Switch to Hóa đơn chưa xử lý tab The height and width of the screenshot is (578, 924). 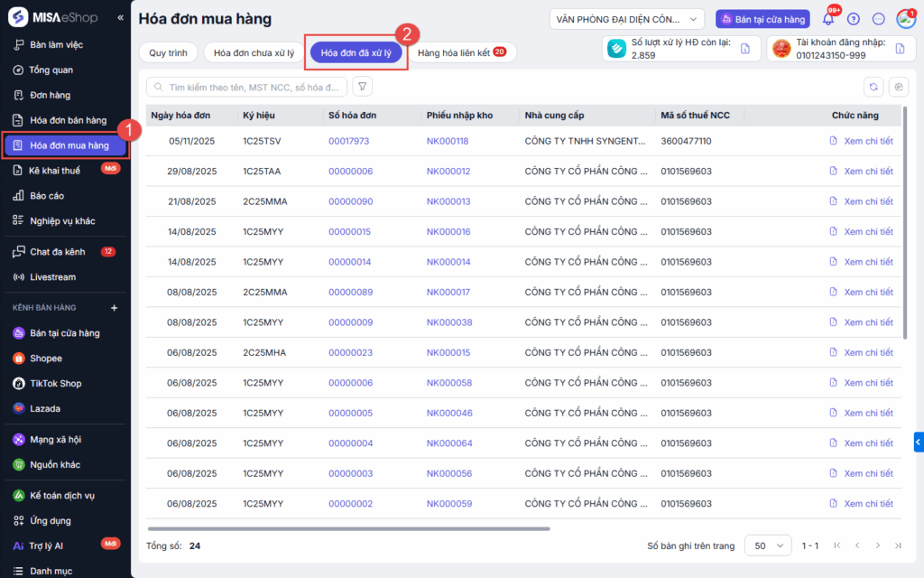click(x=254, y=53)
